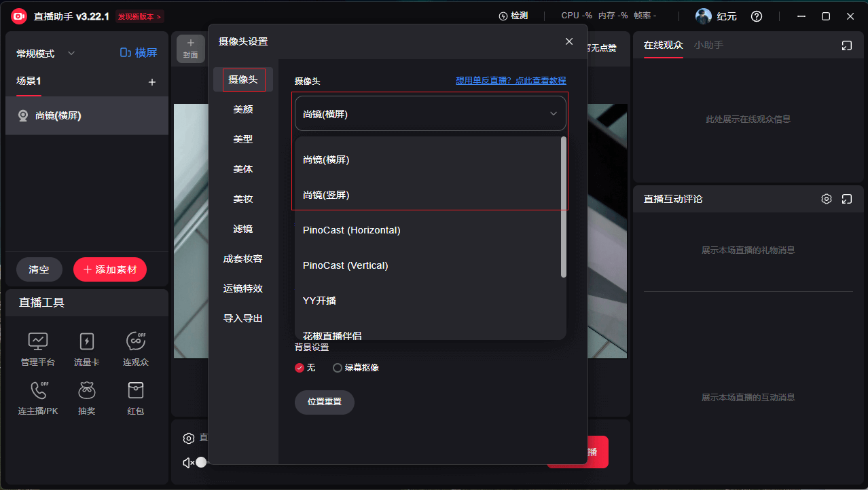Open the 运镜特效 camera effects tab
Viewport: 868px width, 490px height.
pos(243,288)
